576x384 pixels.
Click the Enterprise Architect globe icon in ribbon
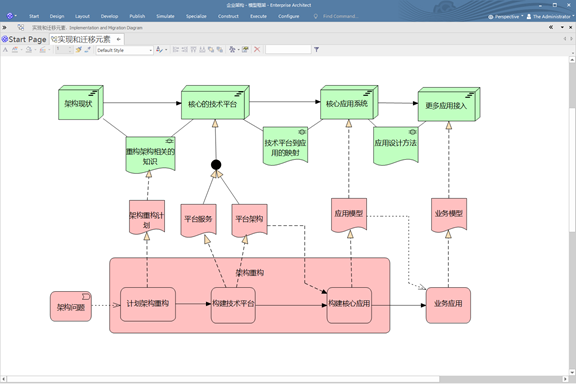click(10, 16)
